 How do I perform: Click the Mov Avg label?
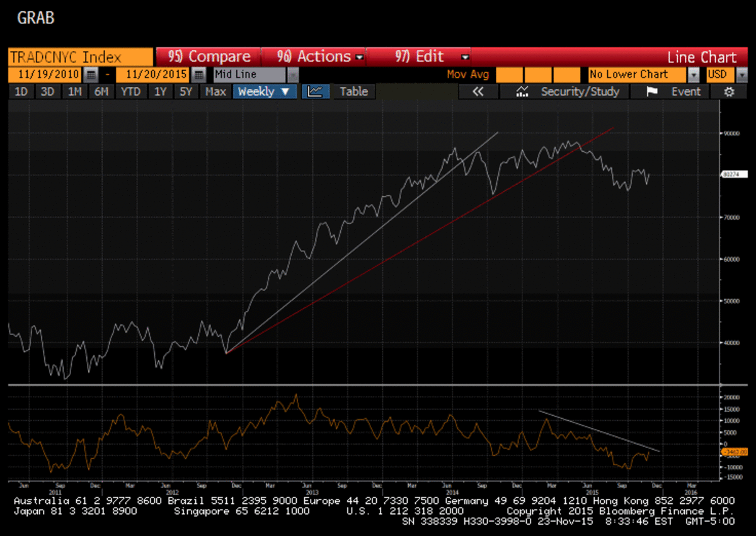coord(468,74)
